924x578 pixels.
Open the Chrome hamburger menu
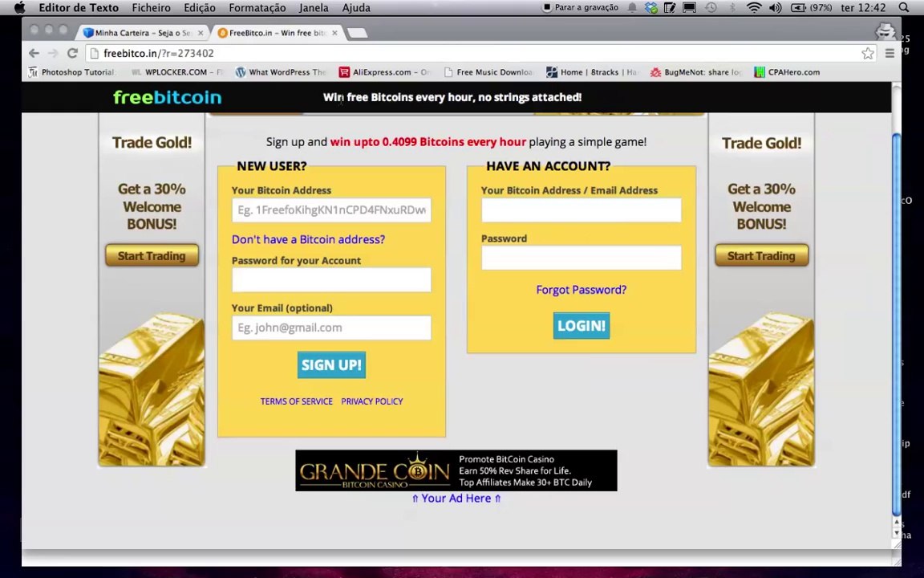tap(890, 53)
